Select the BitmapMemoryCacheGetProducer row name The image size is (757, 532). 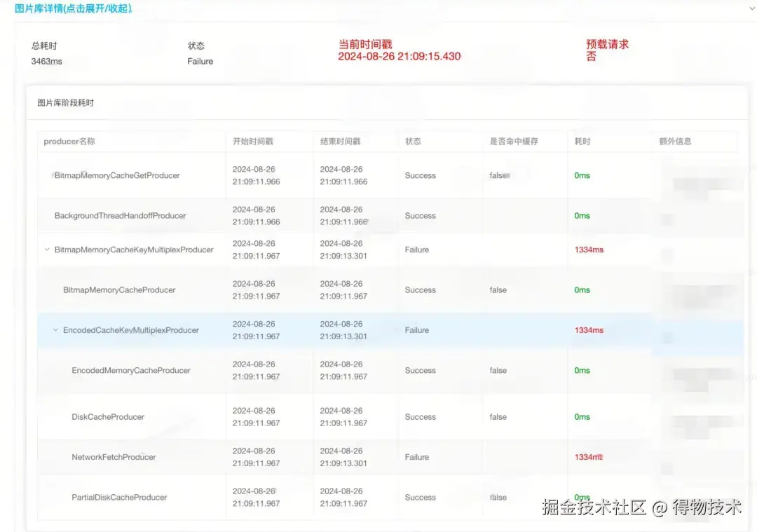(117, 176)
